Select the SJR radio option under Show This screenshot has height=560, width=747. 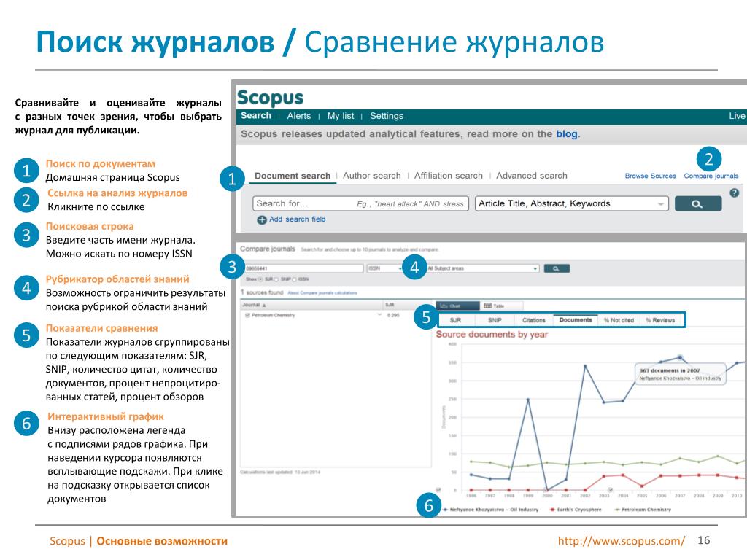tap(260, 279)
